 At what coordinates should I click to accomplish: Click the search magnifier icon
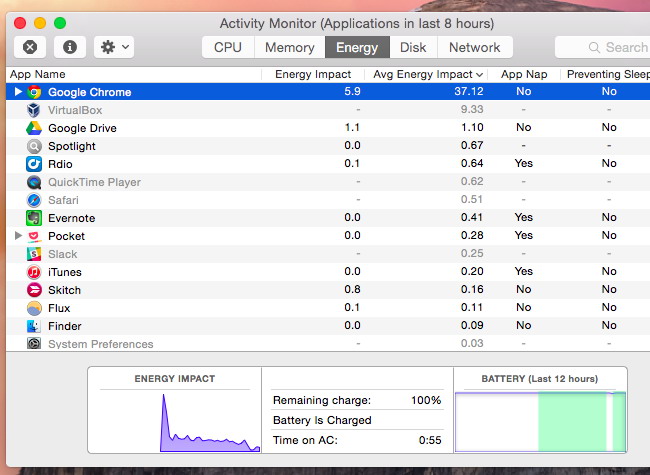coord(594,47)
